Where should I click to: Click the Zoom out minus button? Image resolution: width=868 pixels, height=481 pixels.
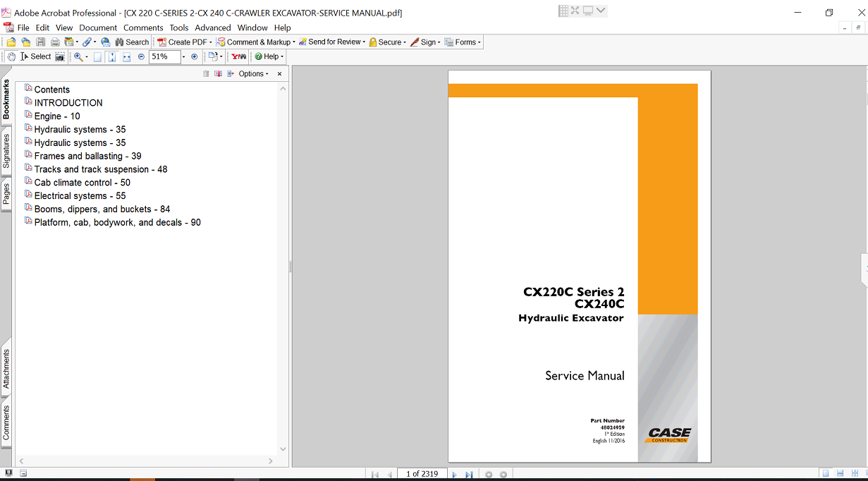[x=141, y=56]
